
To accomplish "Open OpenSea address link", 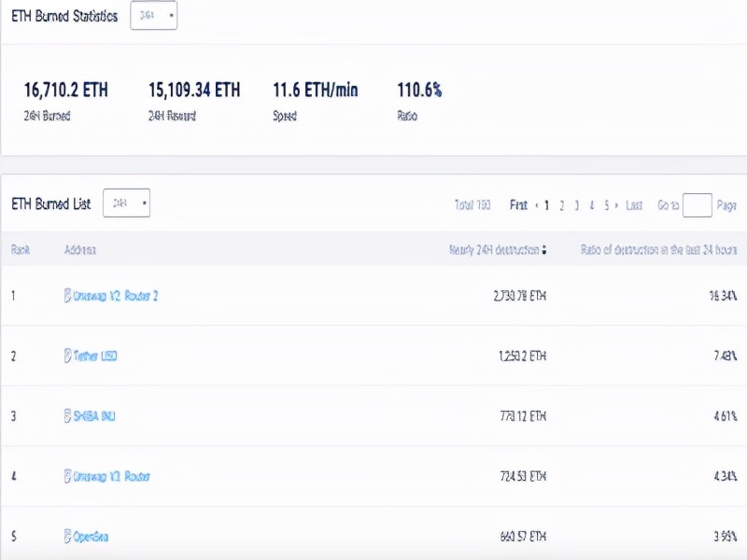I will point(92,537).
